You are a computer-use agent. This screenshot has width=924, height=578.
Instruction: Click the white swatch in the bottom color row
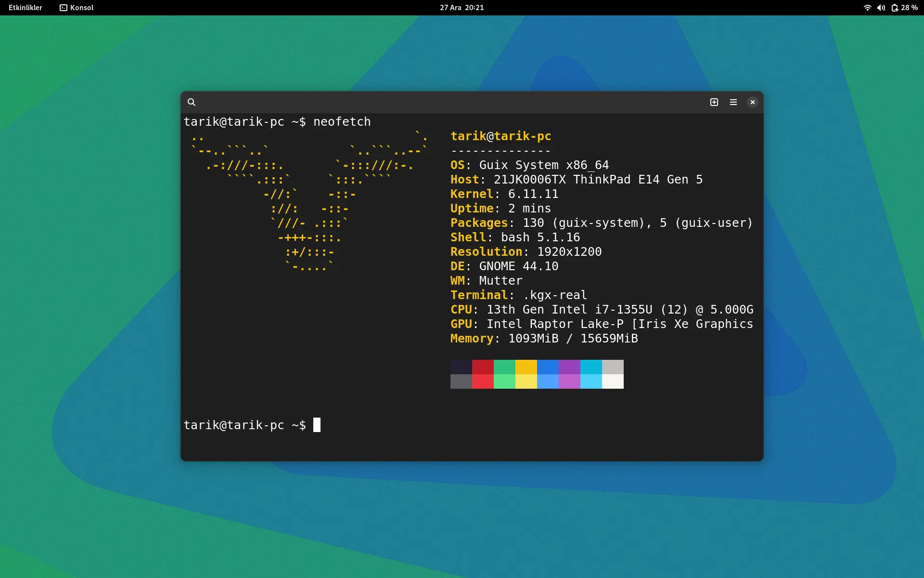point(613,381)
